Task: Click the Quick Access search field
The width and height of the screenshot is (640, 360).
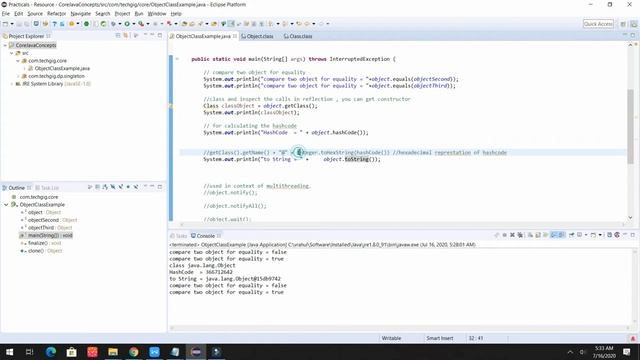Action: coord(598,24)
